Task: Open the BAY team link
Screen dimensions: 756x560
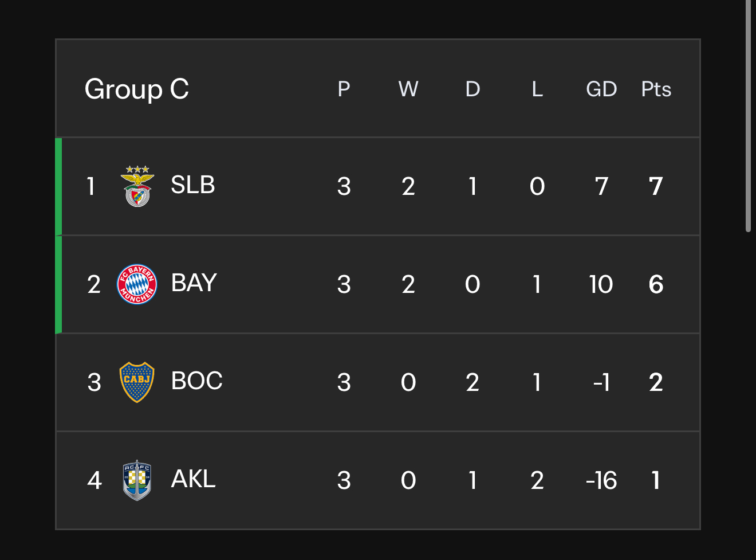Action: point(194,283)
